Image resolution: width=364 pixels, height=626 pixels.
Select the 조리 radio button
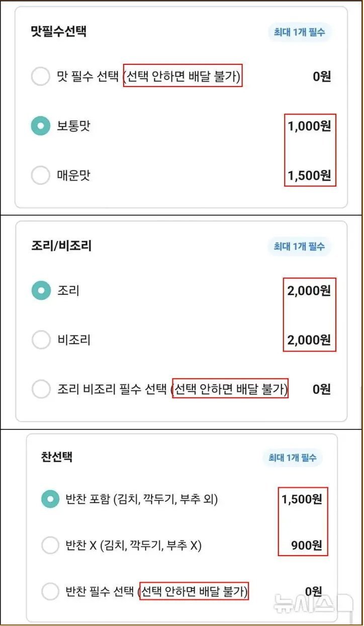pos(41,291)
